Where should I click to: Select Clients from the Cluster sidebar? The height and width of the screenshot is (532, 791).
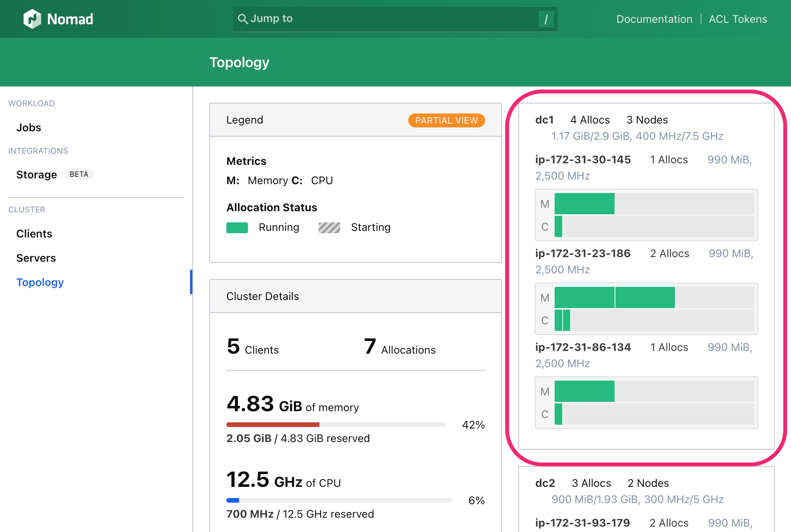tap(34, 233)
